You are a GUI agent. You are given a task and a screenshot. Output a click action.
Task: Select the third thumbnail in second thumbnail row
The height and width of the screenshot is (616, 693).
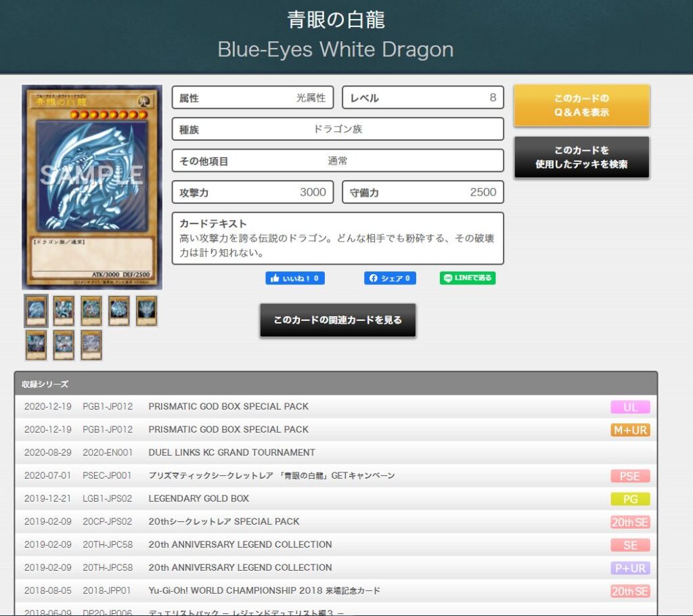(x=91, y=345)
